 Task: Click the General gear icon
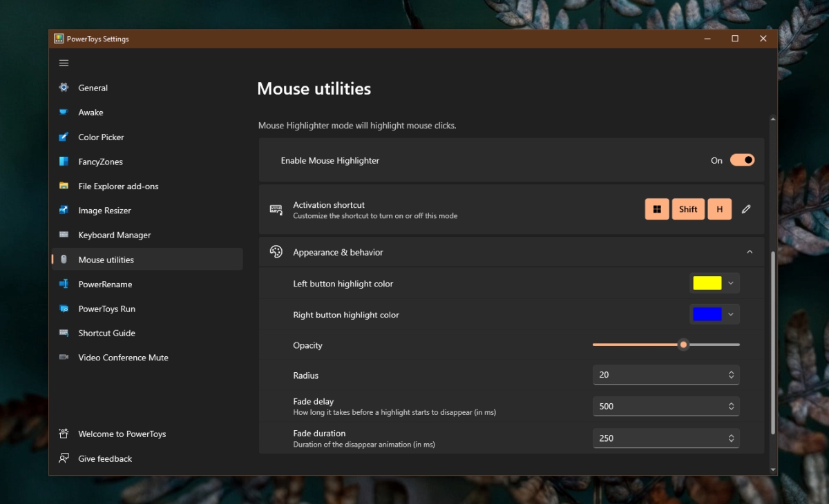click(x=64, y=88)
